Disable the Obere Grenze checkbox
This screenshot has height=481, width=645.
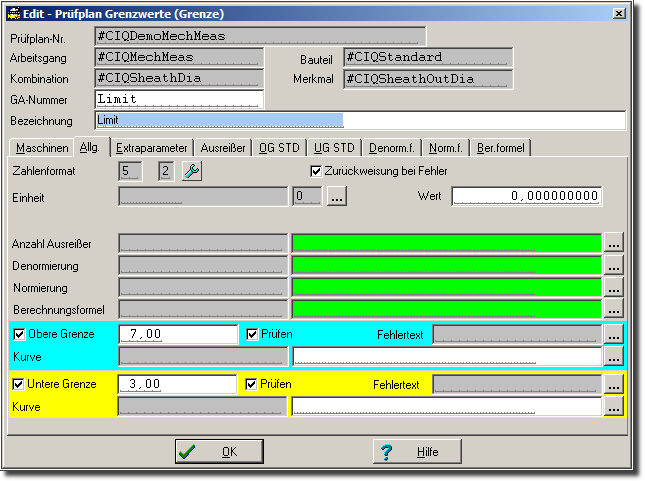tap(19, 334)
